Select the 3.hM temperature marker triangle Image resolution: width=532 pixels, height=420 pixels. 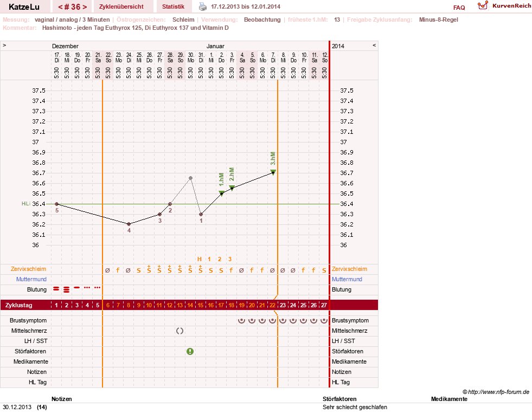[x=273, y=172]
